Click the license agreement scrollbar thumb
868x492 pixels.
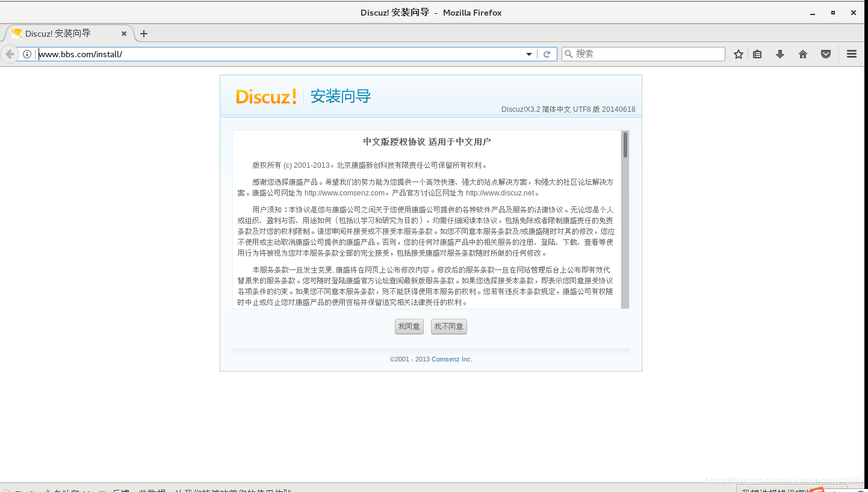click(x=625, y=145)
